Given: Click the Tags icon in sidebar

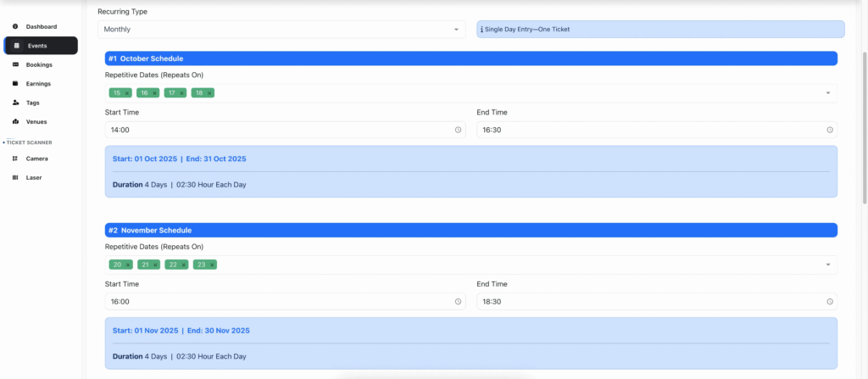Looking at the screenshot, I should click(x=15, y=103).
